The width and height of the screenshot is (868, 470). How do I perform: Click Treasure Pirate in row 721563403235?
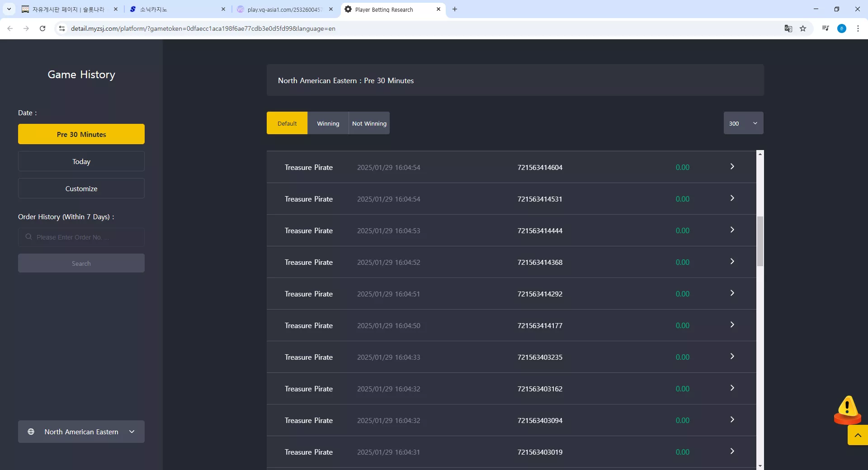(x=309, y=357)
